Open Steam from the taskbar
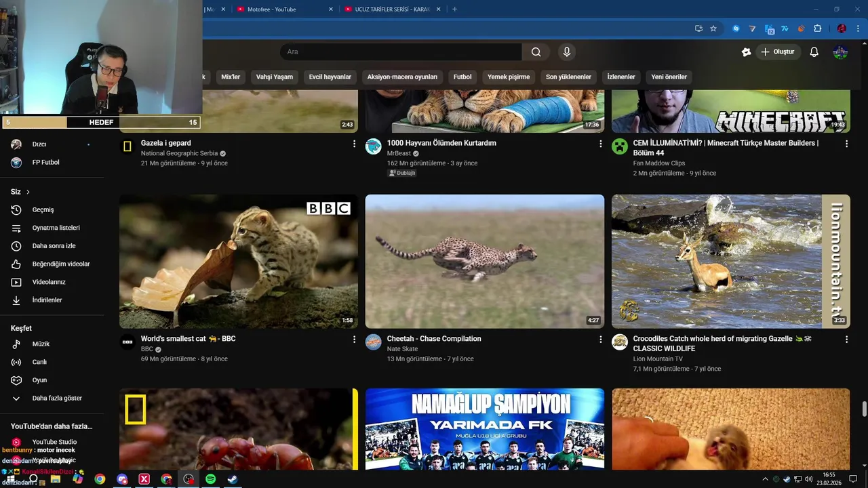This screenshot has width=868, height=488. [232, 479]
